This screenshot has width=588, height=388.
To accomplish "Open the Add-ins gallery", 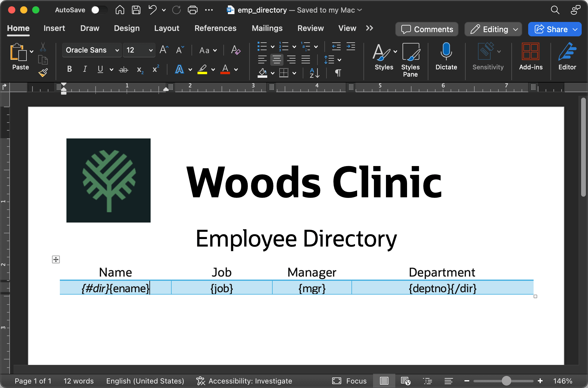I will click(x=531, y=57).
